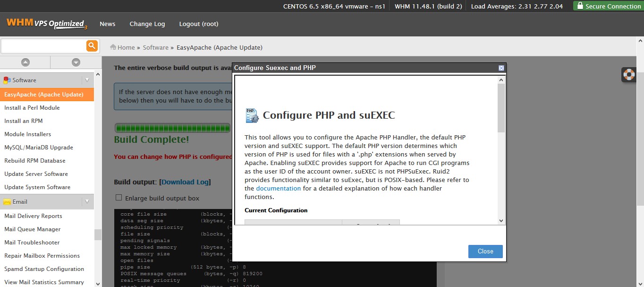
Task: Click the dialog scrollbar up arrow
Action: click(x=501, y=80)
